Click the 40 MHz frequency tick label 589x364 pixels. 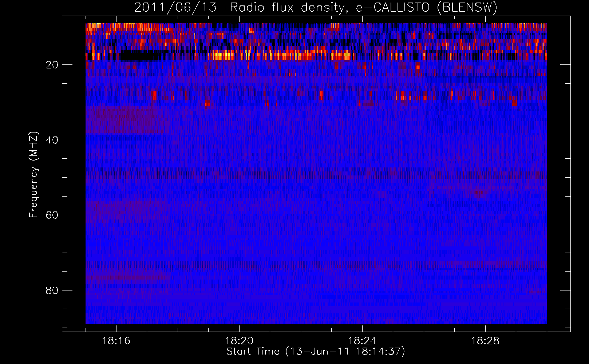coord(52,140)
